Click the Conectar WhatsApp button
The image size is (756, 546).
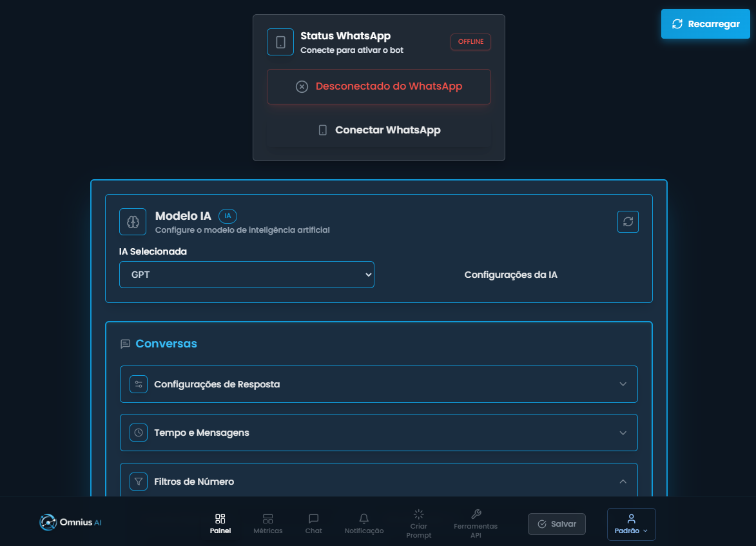[x=378, y=130]
